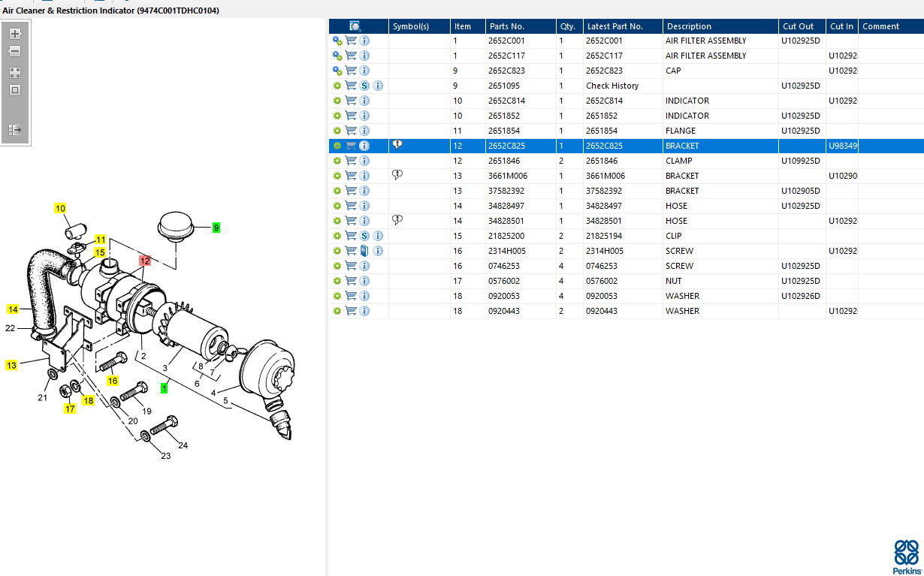This screenshot has height=576, width=924.
Task: Sort by the Description column header
Action: (720, 26)
